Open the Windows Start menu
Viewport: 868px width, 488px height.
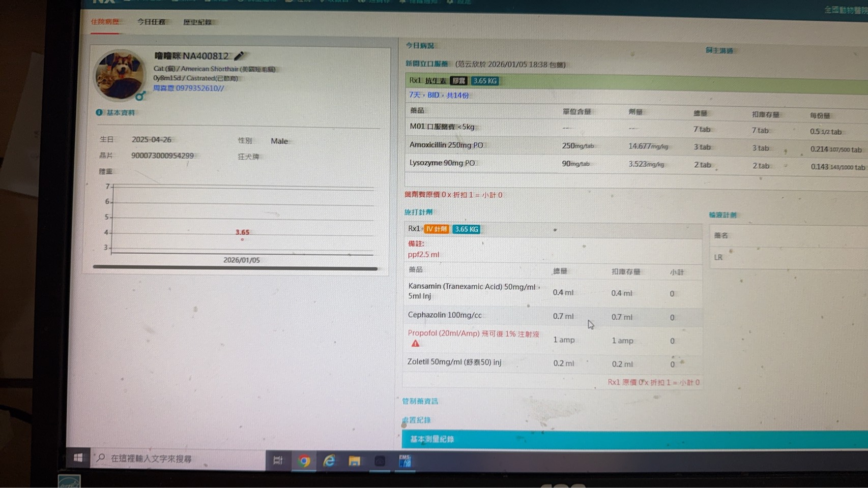[x=78, y=458]
